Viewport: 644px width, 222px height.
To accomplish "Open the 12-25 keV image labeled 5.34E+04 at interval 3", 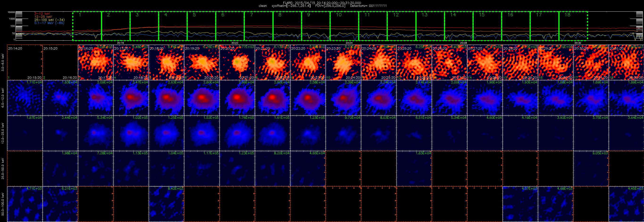I will 96,133.
